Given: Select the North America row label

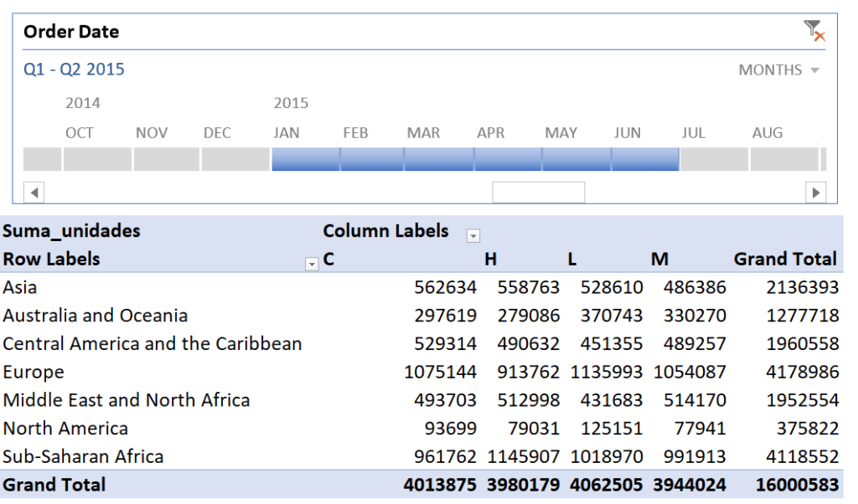Looking at the screenshot, I should [65, 429].
